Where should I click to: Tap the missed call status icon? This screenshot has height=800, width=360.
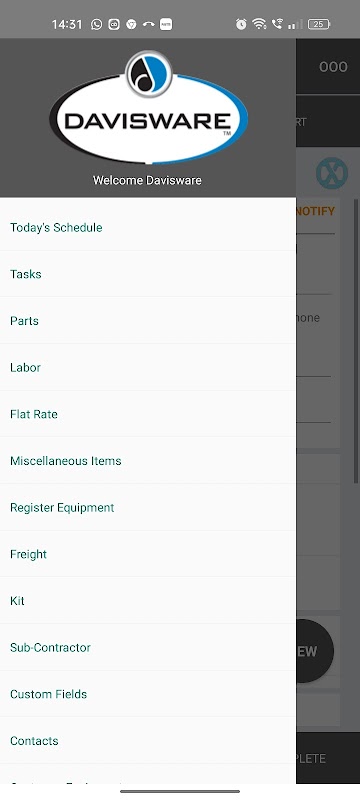(148, 24)
